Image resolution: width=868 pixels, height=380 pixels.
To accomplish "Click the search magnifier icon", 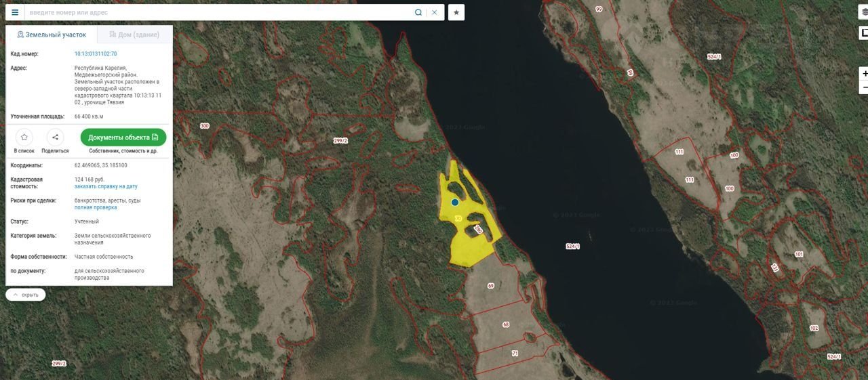I will tap(418, 12).
